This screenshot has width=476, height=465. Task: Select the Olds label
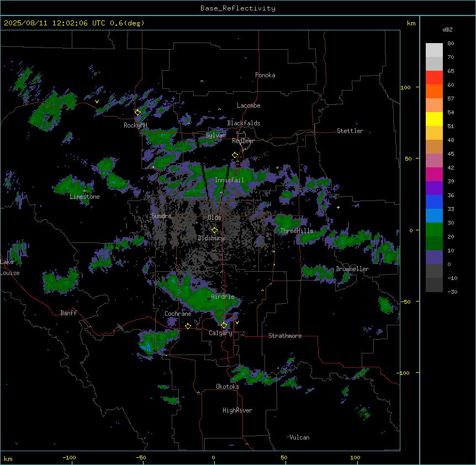tap(214, 218)
